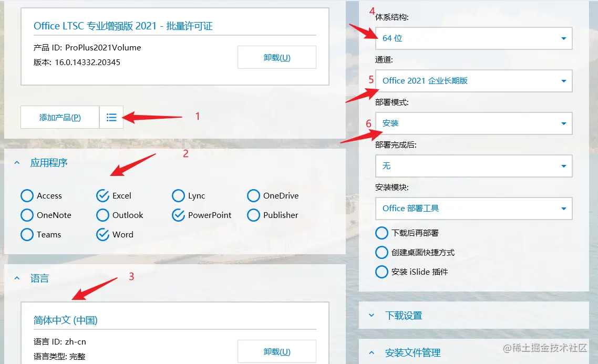
Task: Click 卸载(U) for 简体中文 language
Action: tap(277, 351)
